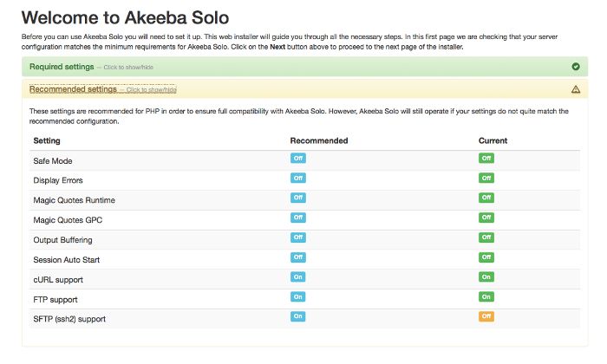607x364 pixels.
Task: Click the orange current Off badge for SFTP support
Action: coord(486,316)
